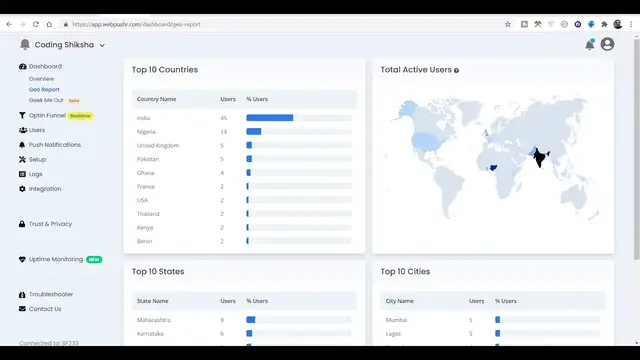The height and width of the screenshot is (360, 640).
Task: Click the Total Active Users info icon
Action: [x=456, y=71]
